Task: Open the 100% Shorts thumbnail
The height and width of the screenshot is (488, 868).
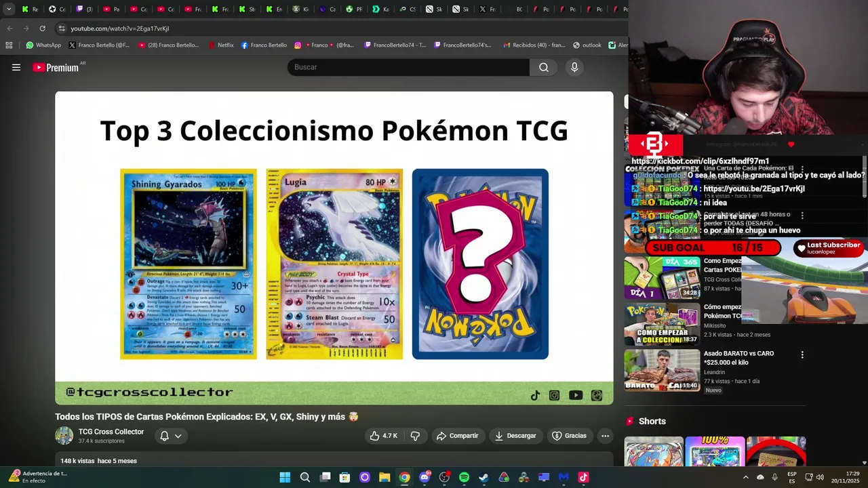Action: click(x=715, y=451)
